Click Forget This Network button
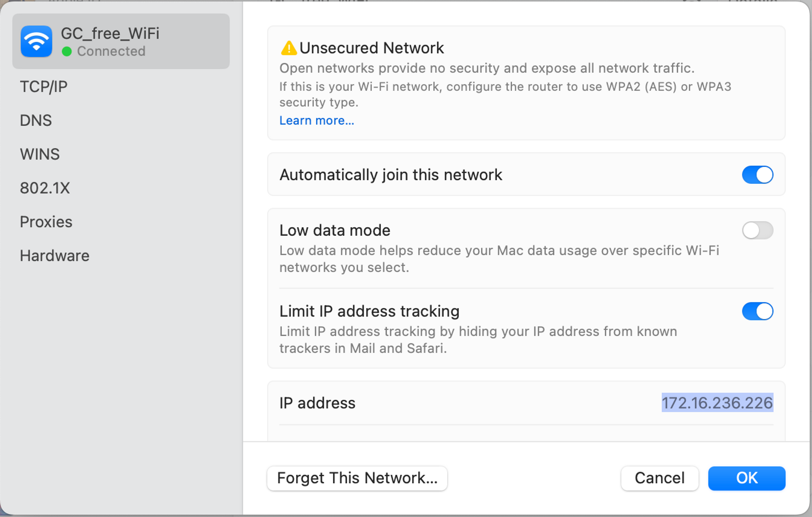 tap(357, 478)
